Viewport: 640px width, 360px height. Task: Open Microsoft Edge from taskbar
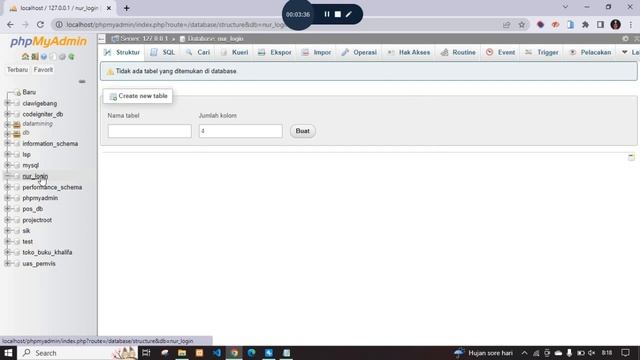(251, 353)
